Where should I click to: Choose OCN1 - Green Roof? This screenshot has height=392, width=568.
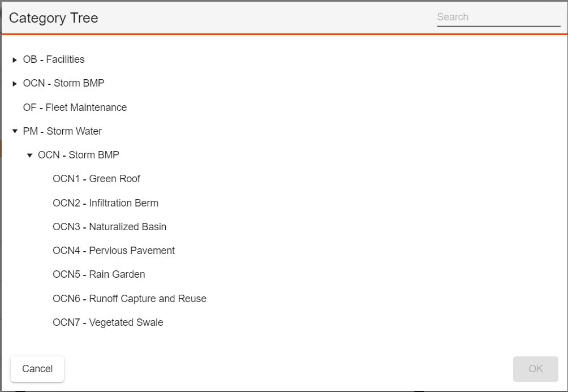(x=96, y=179)
